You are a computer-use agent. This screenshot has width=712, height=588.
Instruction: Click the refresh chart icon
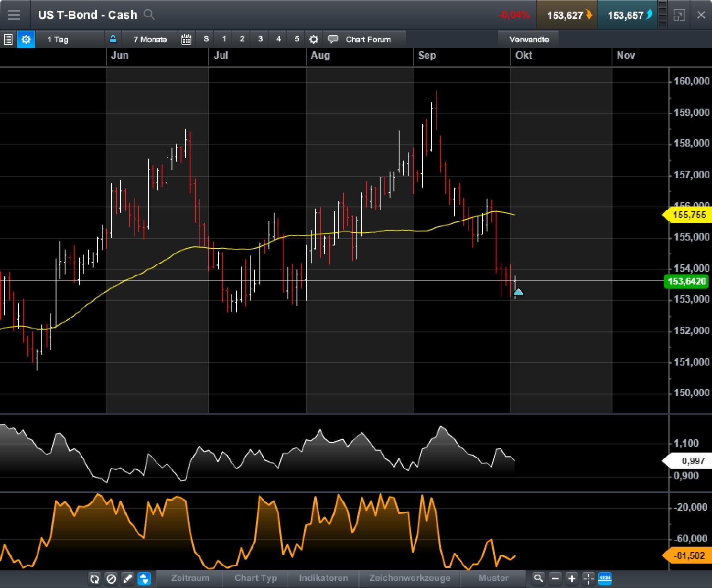94,579
